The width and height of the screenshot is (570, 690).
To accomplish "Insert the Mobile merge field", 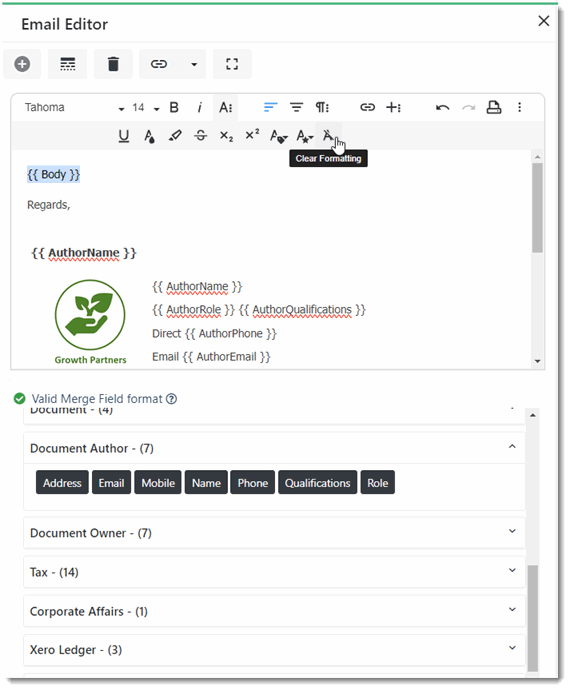I will click(158, 483).
